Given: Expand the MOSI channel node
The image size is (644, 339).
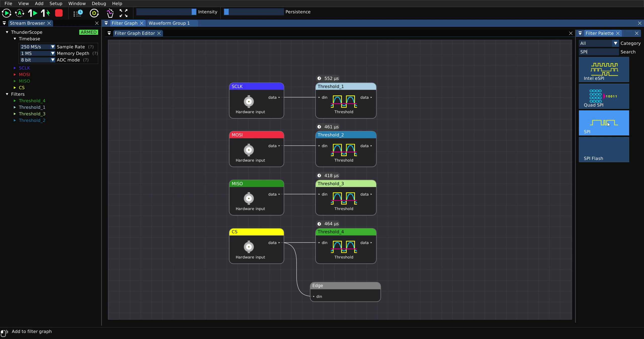Looking at the screenshot, I should (15, 75).
